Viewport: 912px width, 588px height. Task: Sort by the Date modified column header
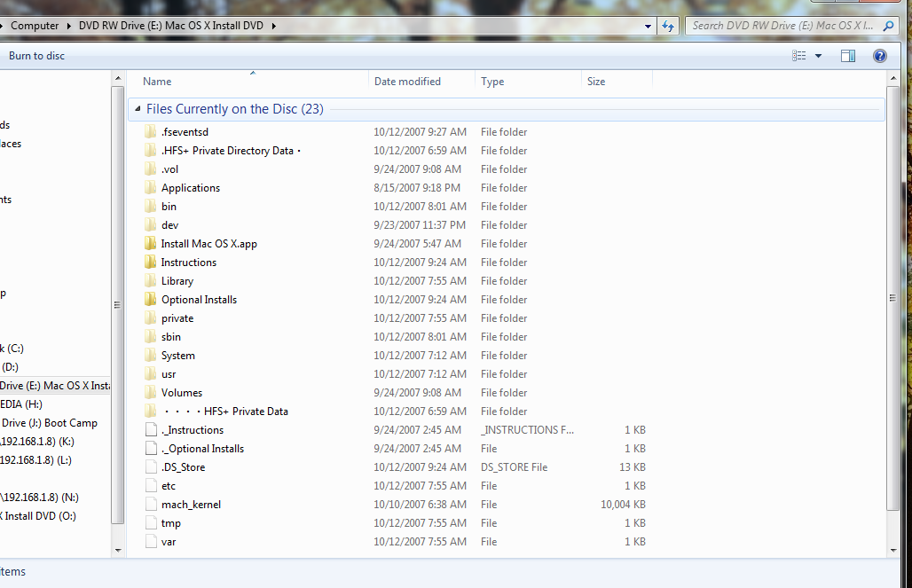(407, 82)
